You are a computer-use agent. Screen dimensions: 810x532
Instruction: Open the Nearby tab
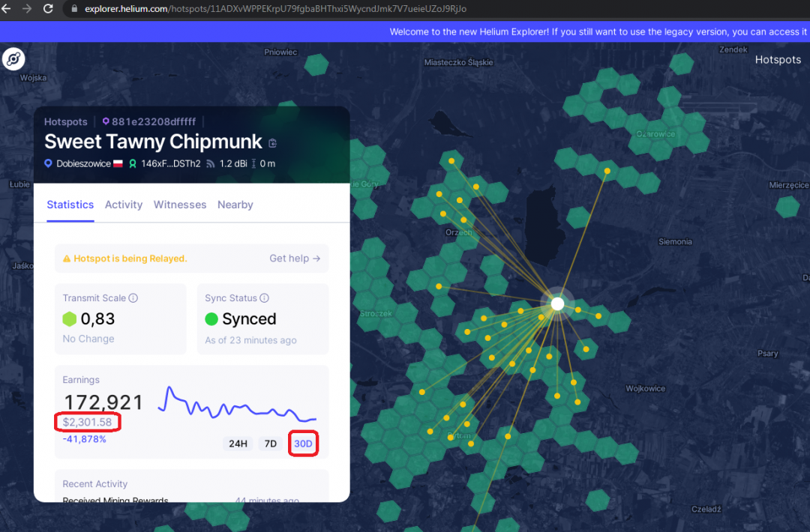[x=235, y=205]
